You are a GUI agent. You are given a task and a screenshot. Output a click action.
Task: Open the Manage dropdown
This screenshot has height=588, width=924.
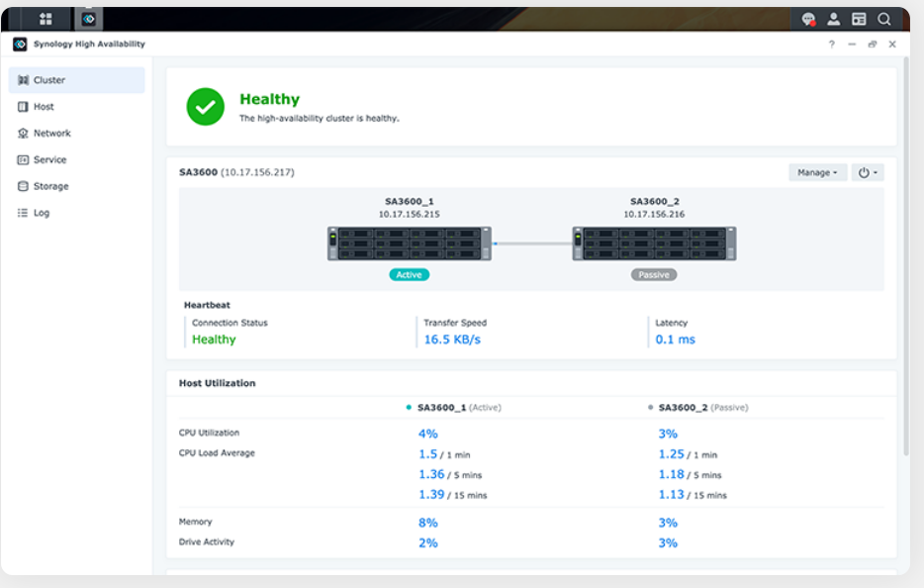tap(817, 172)
